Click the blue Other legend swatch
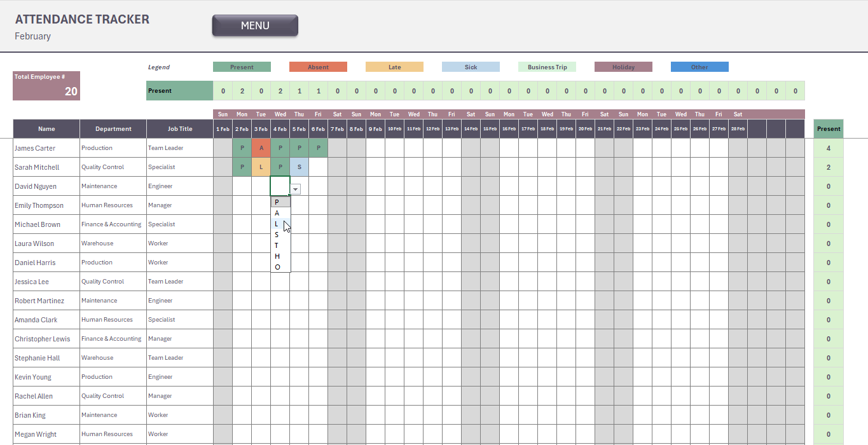This screenshot has height=445, width=868. (x=699, y=67)
